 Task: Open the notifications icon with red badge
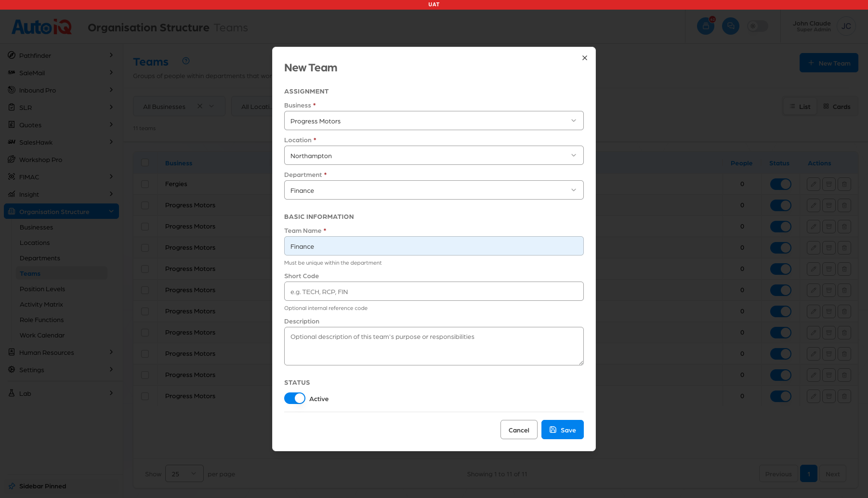point(706,26)
